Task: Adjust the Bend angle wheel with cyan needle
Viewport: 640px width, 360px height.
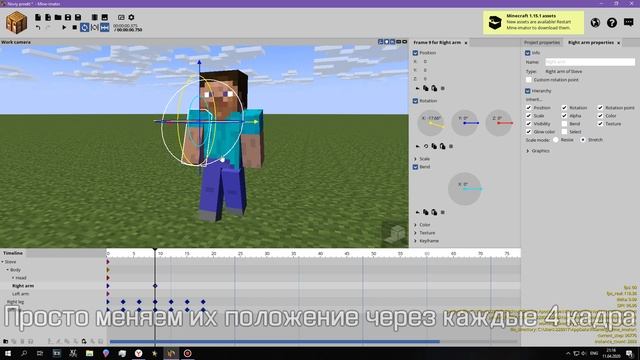Action: [x=465, y=189]
